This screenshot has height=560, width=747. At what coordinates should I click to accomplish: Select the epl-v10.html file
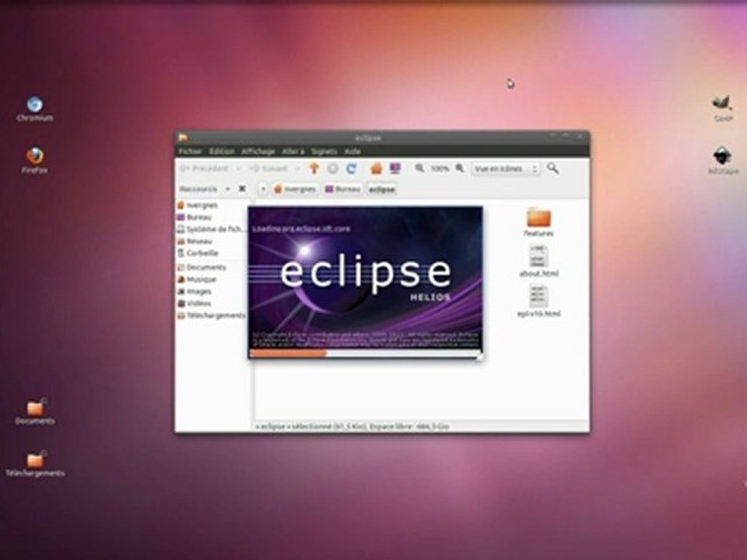(538, 301)
